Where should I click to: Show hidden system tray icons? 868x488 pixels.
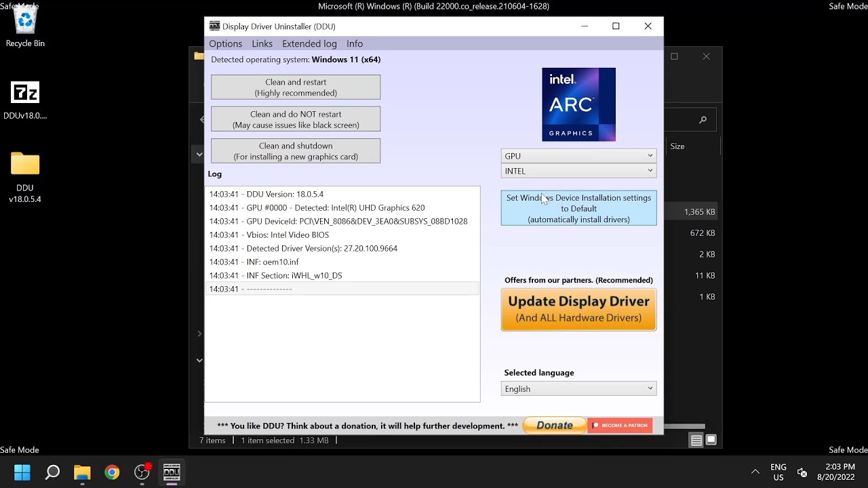[755, 472]
